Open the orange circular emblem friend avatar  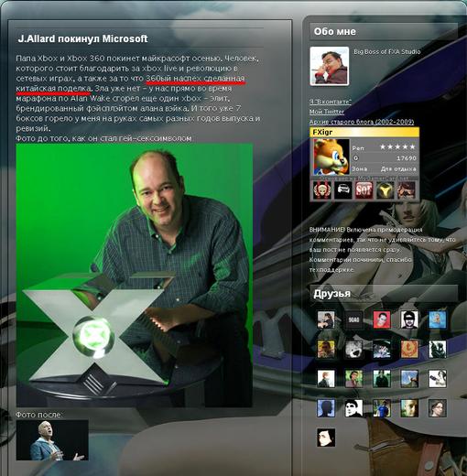(x=409, y=349)
